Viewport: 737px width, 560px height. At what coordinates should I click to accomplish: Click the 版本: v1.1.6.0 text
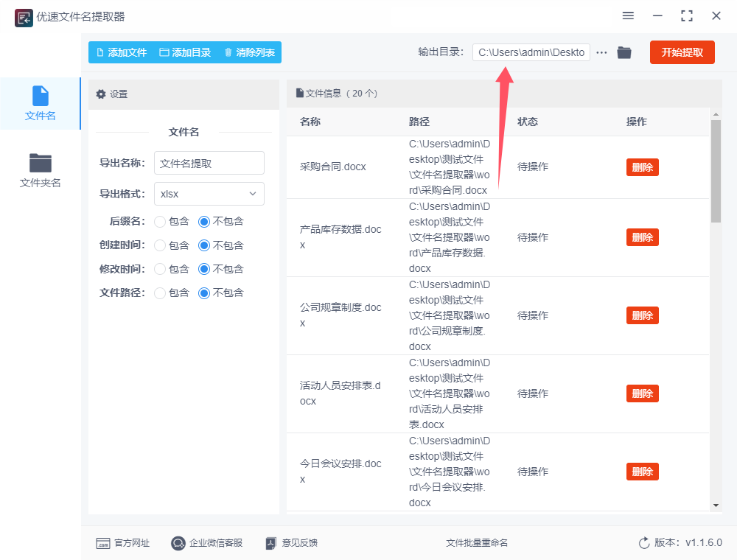point(688,542)
